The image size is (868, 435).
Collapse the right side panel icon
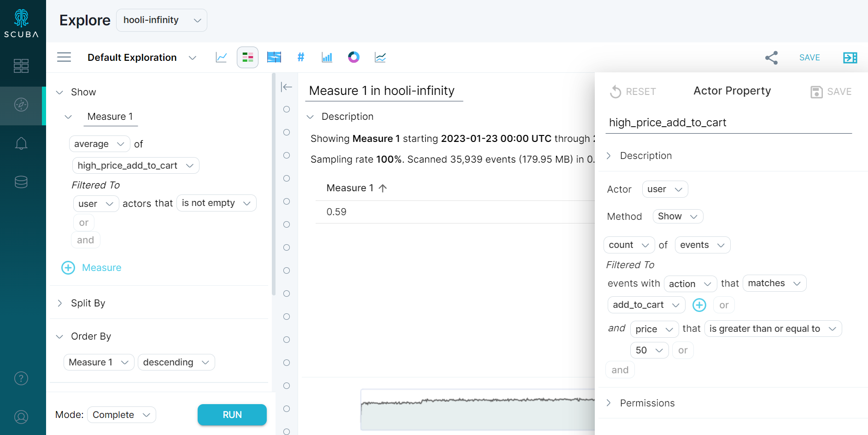coord(850,58)
